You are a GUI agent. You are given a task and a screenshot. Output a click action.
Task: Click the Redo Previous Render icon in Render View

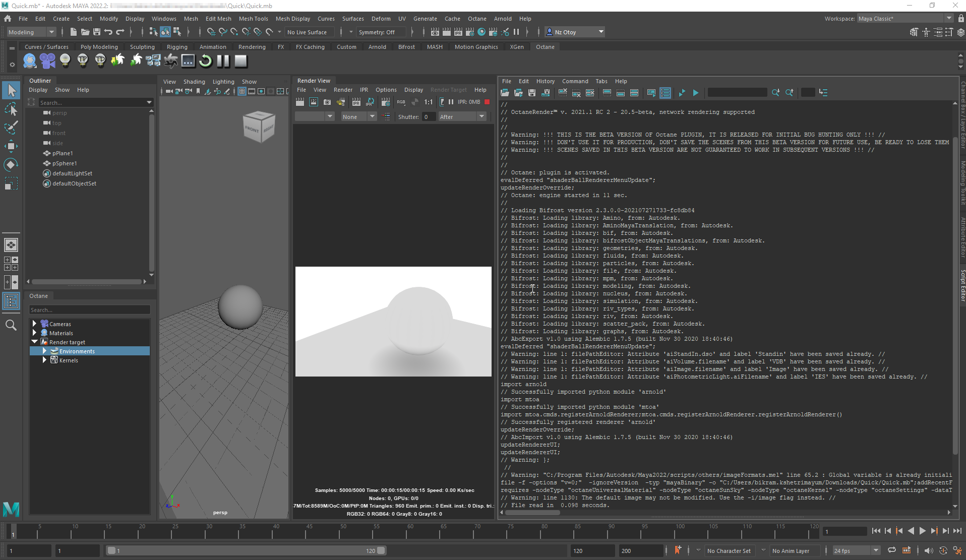(300, 102)
